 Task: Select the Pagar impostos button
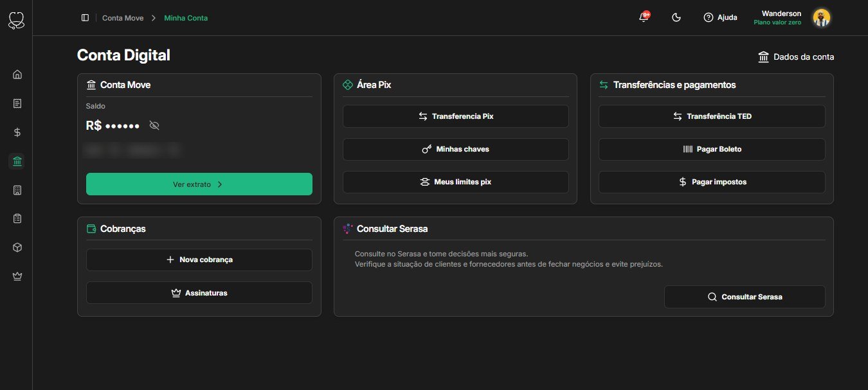coord(712,182)
